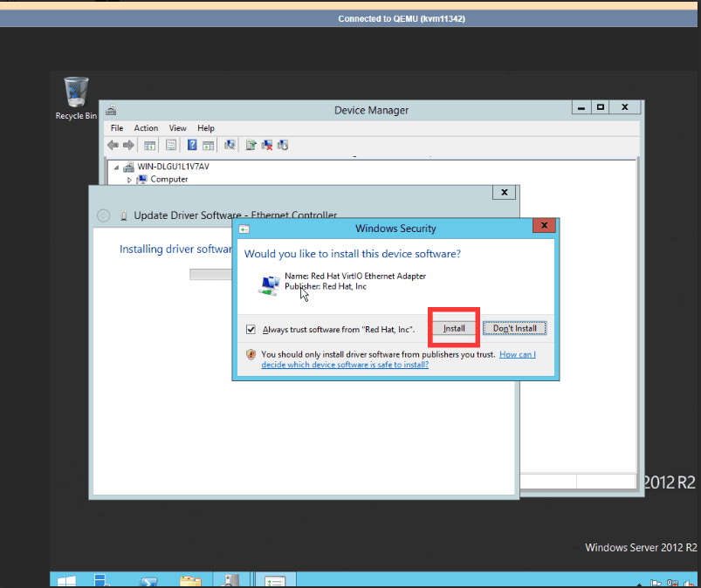
Task: Click the network adapter device icon
Action: click(x=269, y=285)
